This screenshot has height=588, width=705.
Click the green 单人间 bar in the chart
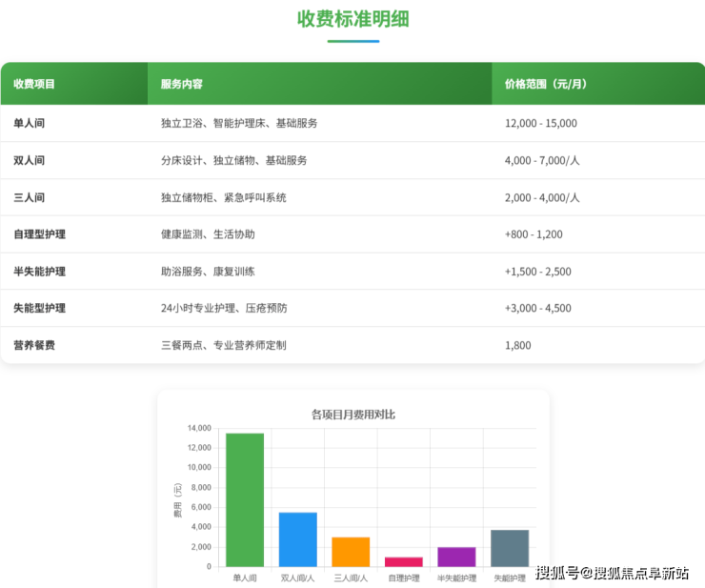click(x=245, y=500)
